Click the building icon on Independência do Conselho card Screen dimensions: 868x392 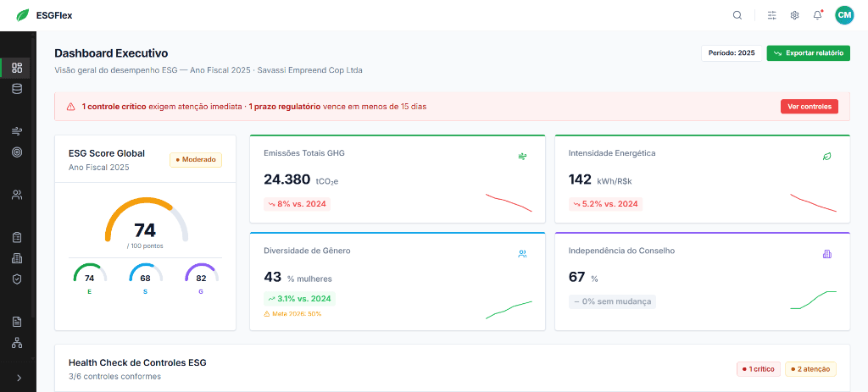[x=827, y=254]
